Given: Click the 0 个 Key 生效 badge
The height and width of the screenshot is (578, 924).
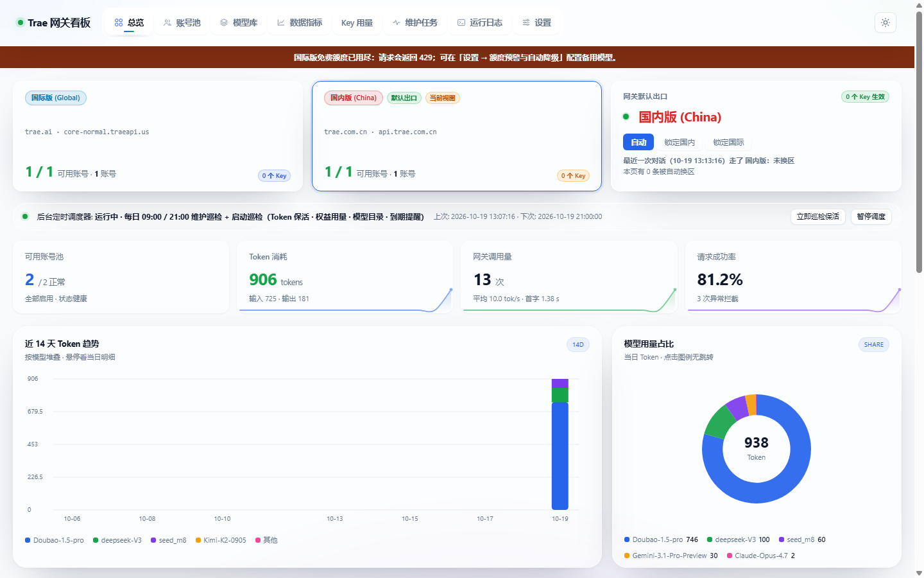Looking at the screenshot, I should (x=865, y=97).
